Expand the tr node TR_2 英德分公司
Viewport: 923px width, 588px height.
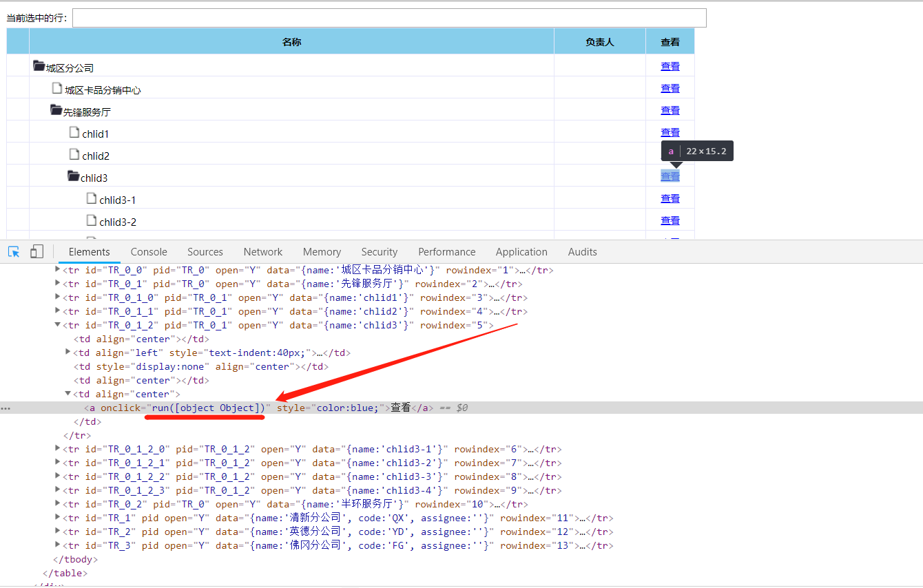pyautogui.click(x=57, y=532)
